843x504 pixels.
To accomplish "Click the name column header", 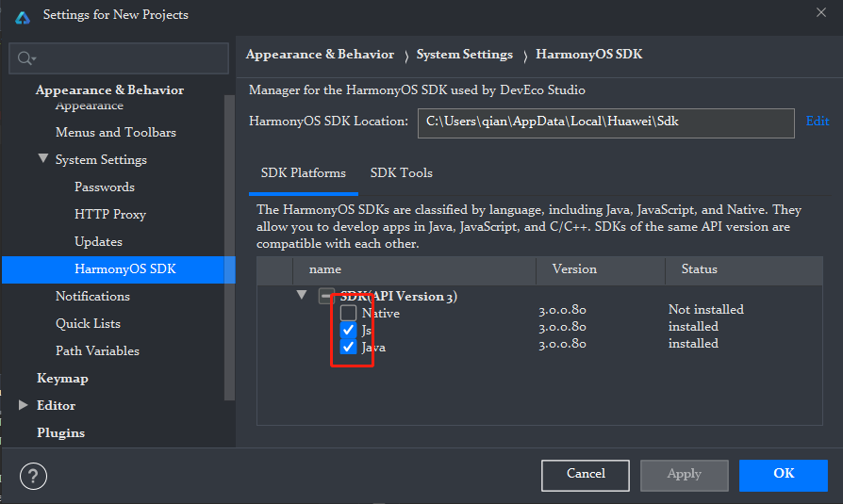I will pyautogui.click(x=415, y=269).
